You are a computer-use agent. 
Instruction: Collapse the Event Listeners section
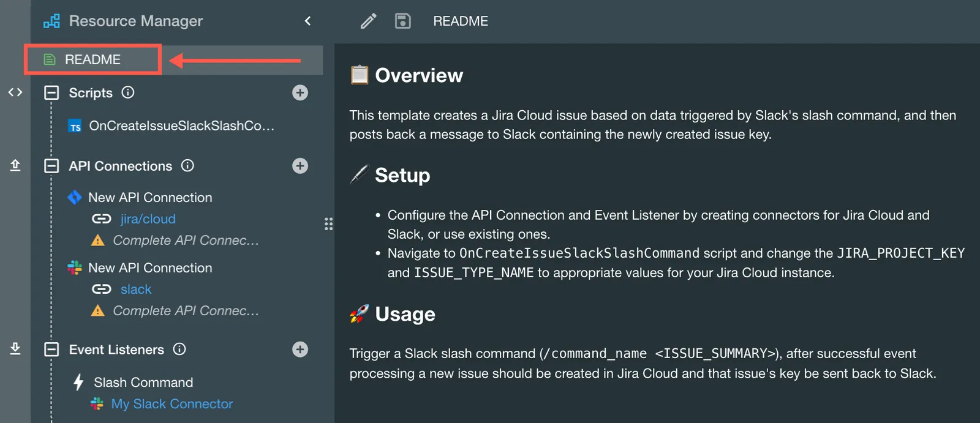point(51,350)
